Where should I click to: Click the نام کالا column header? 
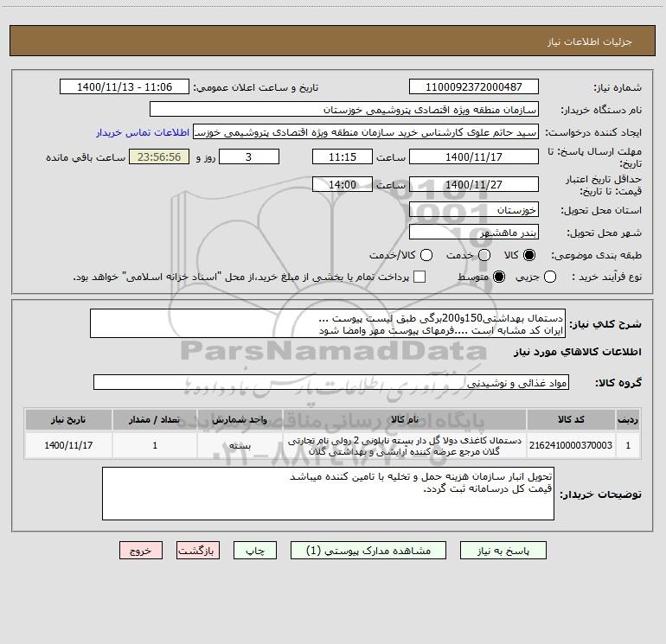(405, 420)
